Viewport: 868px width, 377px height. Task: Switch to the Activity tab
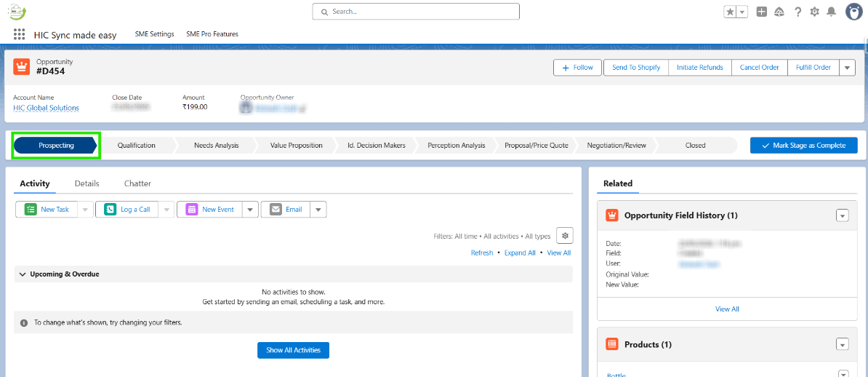click(x=35, y=183)
